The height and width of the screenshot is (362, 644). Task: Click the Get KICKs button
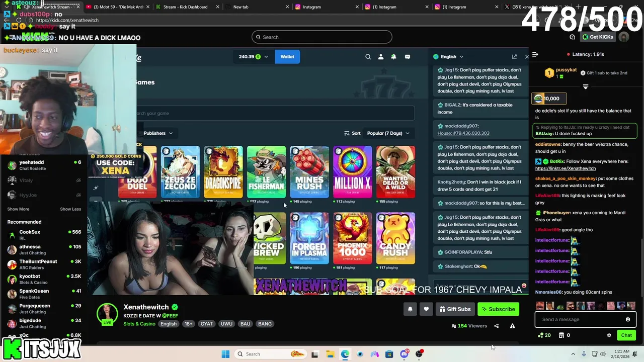pos(598,37)
